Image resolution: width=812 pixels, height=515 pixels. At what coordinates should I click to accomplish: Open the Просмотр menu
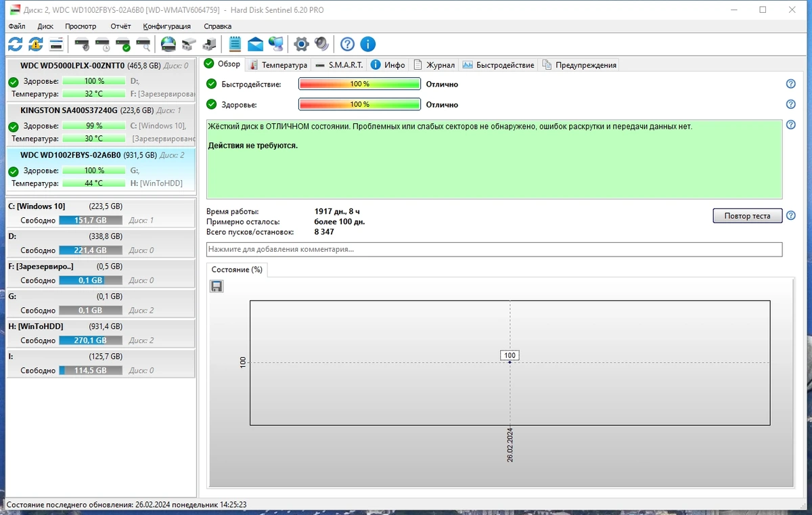click(81, 26)
